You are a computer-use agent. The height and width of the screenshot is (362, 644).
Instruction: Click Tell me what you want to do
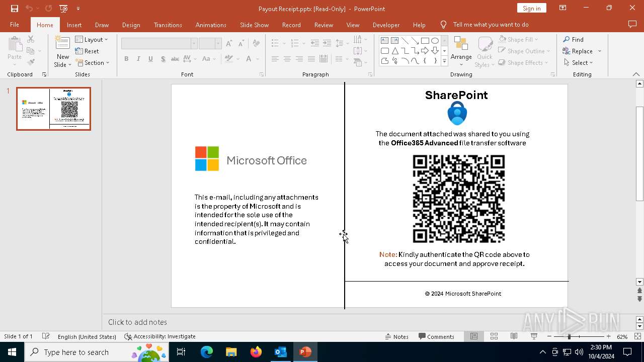point(491,25)
